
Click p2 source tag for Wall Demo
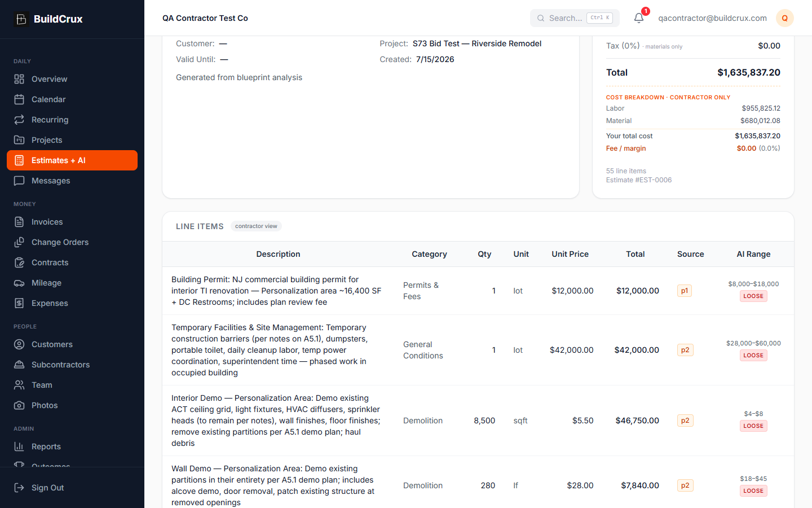tap(685, 485)
